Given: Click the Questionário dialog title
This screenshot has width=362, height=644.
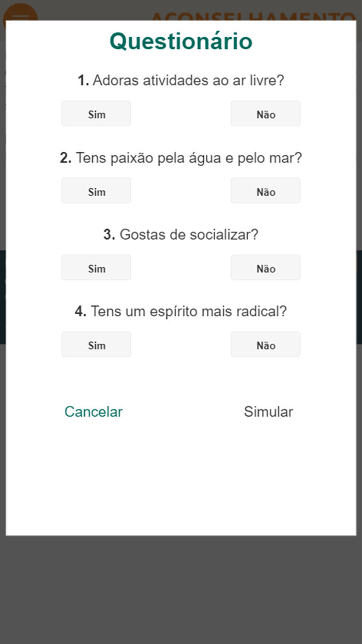Looking at the screenshot, I should coord(180,41).
